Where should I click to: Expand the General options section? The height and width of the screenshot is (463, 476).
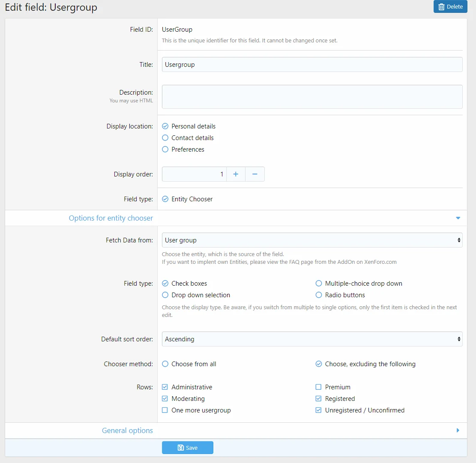(458, 430)
